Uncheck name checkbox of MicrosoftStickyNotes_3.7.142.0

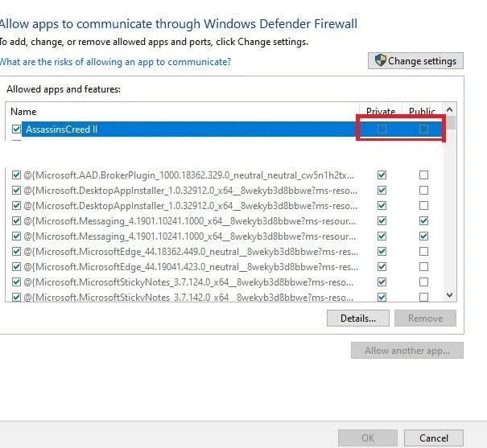pyautogui.click(x=16, y=298)
